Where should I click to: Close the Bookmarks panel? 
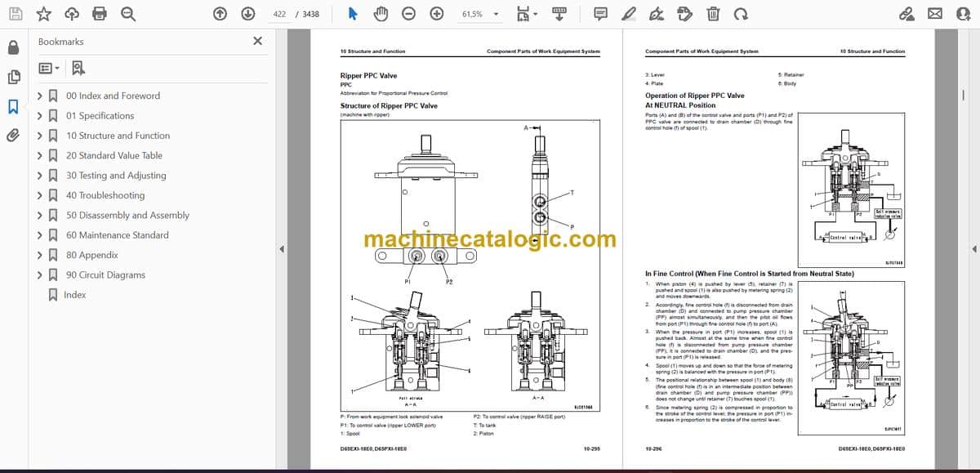tap(257, 41)
